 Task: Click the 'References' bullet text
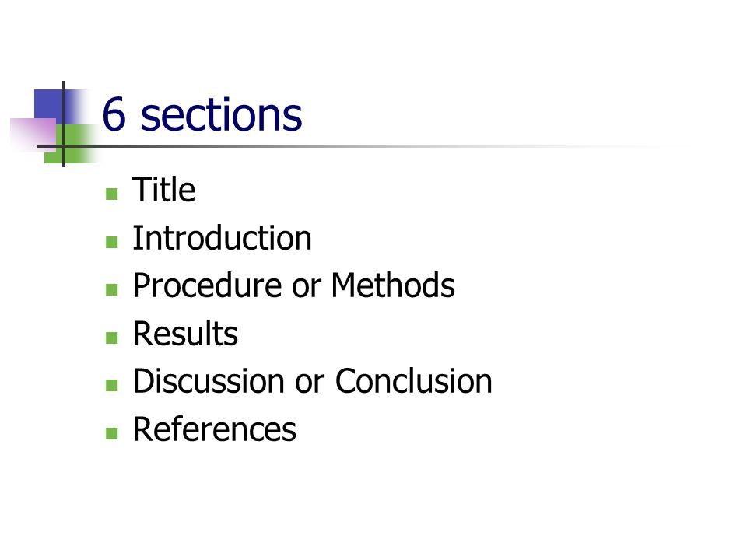[215, 429]
